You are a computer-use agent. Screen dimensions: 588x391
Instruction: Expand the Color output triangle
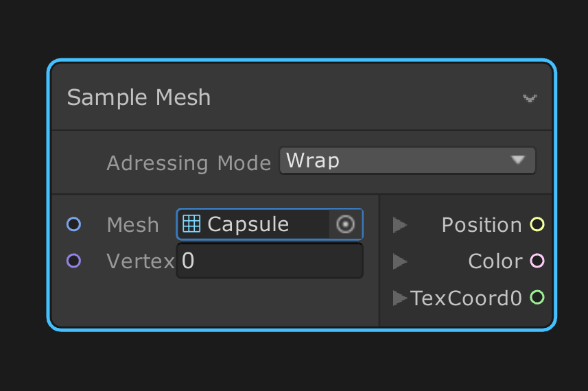[400, 261]
